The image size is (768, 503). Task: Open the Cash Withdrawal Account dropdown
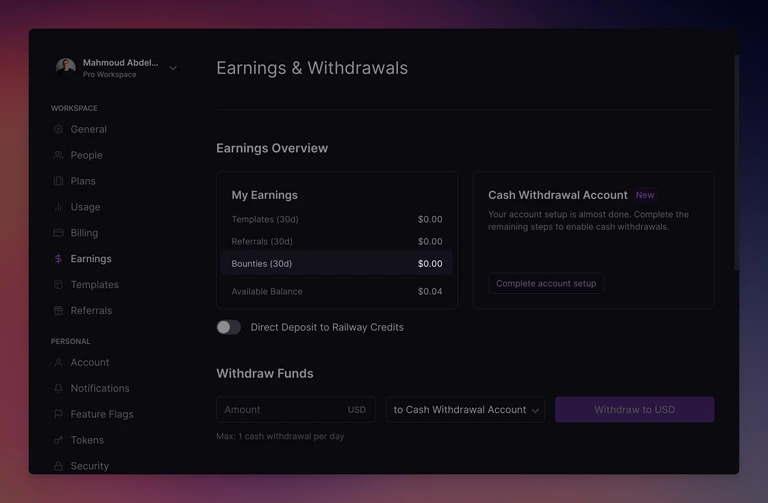[x=465, y=409]
